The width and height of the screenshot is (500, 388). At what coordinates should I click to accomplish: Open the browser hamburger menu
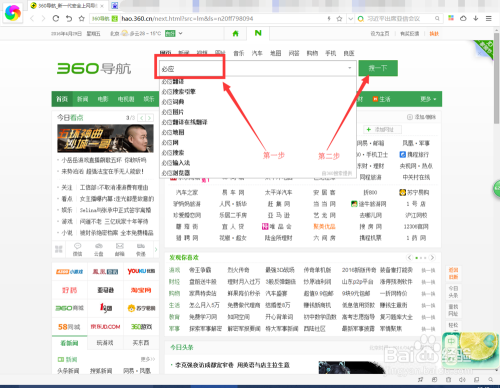[x=489, y=18]
